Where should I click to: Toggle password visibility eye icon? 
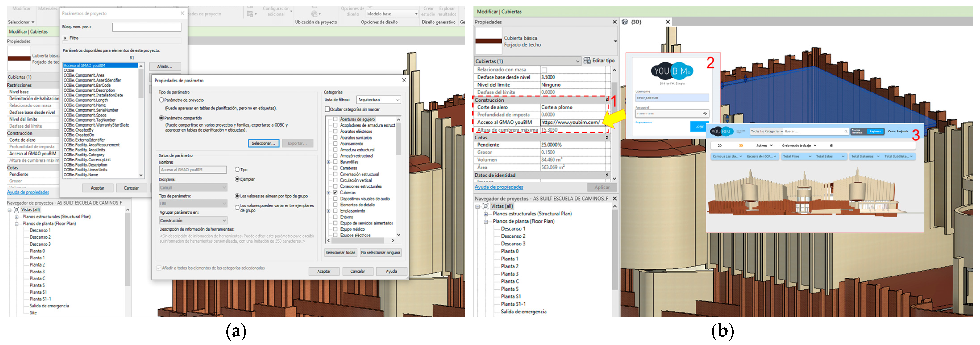pos(704,114)
